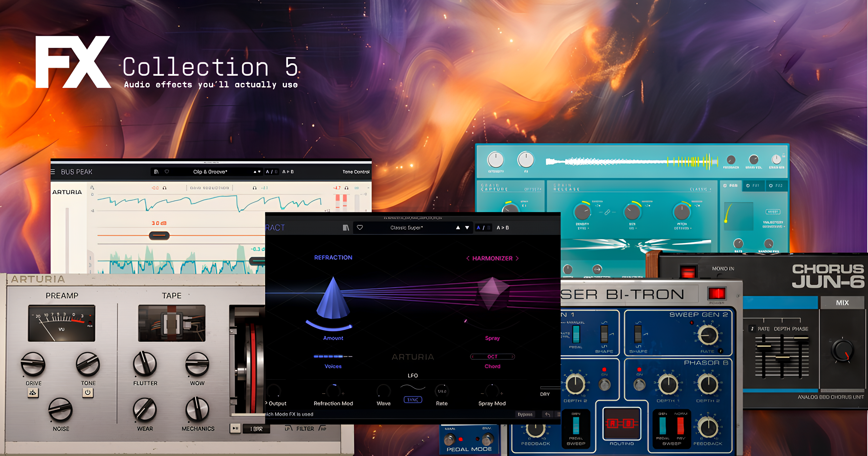
Task: Open the preset library icon in Refract
Action: [346, 228]
